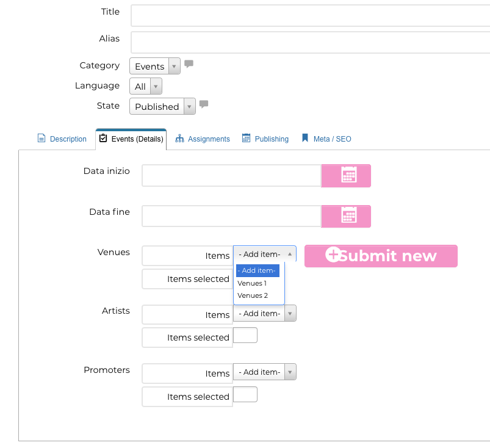Image resolution: width=490 pixels, height=448 pixels.
Task: Click the comment bubble next to Category
Action: click(x=189, y=64)
